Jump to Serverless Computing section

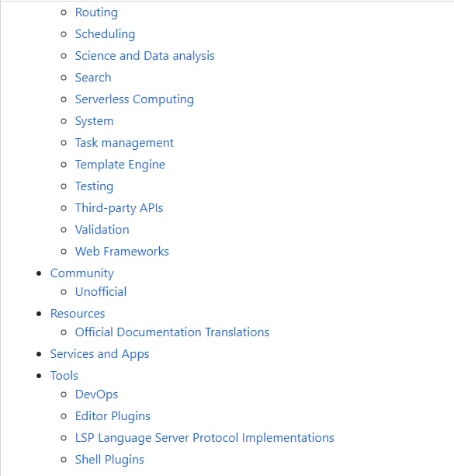click(x=134, y=99)
